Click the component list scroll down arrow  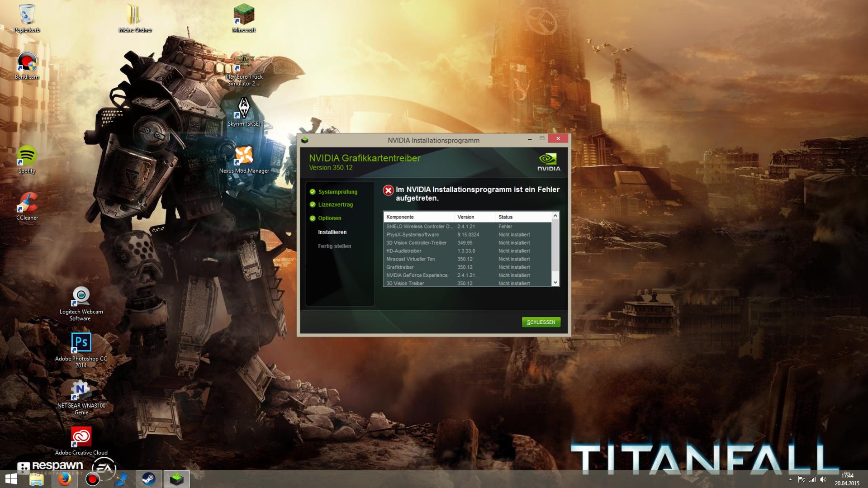click(555, 282)
